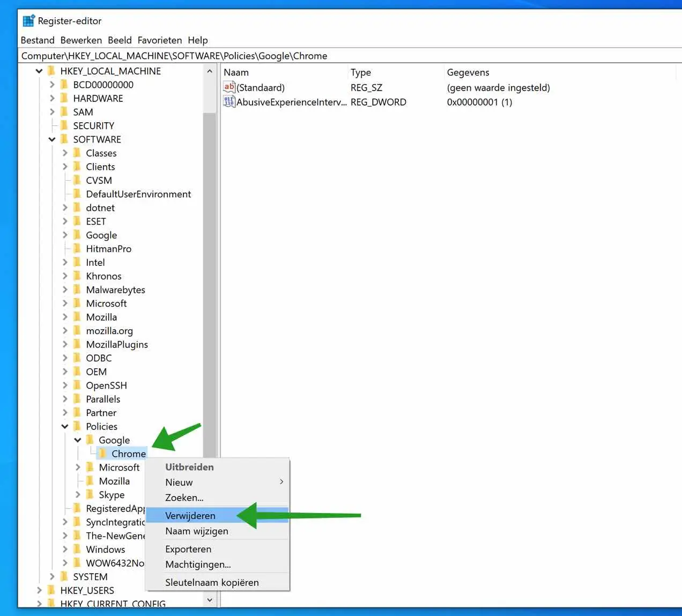Click the tree pane scroll-up arrow

point(210,71)
